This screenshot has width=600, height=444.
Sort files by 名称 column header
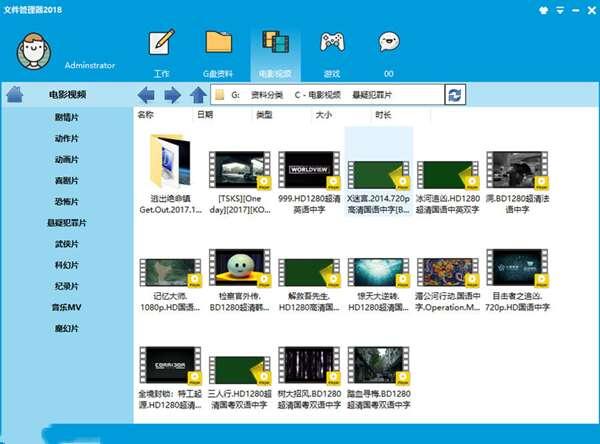tap(146, 116)
